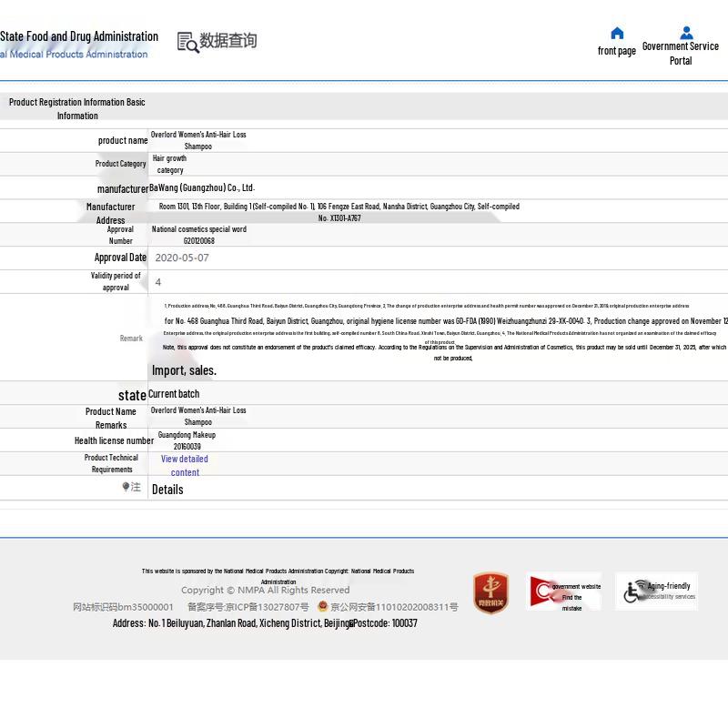Click the State Food and Drug Administration logo
The width and height of the screenshot is (728, 728).
coord(79,45)
